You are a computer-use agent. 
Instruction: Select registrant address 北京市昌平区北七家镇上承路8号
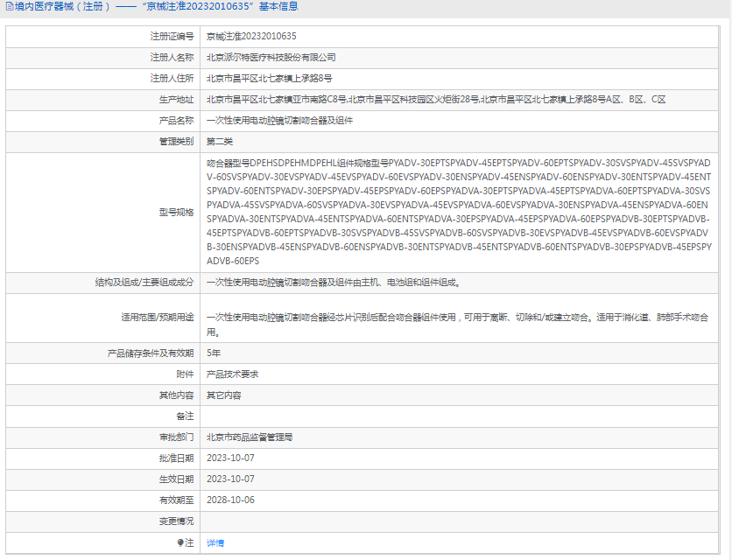tap(270, 79)
